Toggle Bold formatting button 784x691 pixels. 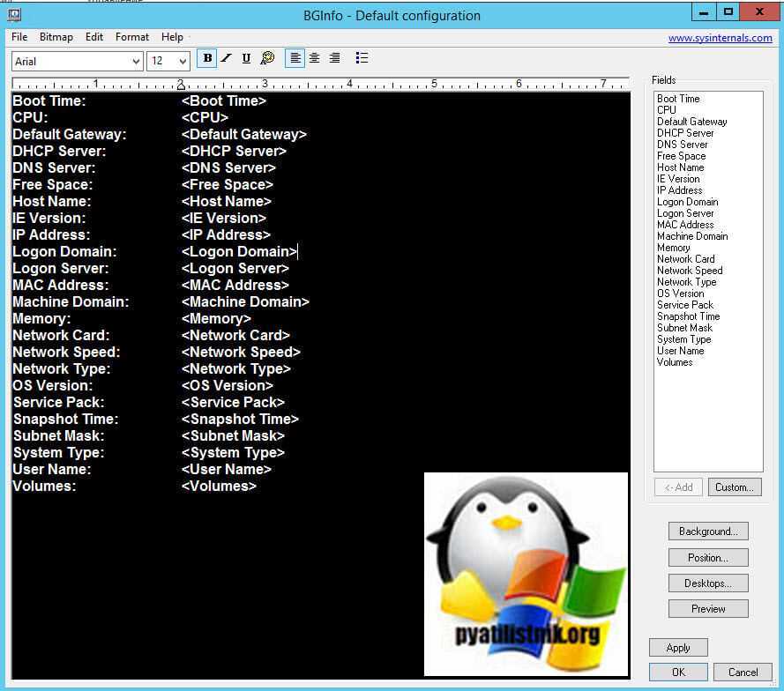coord(207,58)
